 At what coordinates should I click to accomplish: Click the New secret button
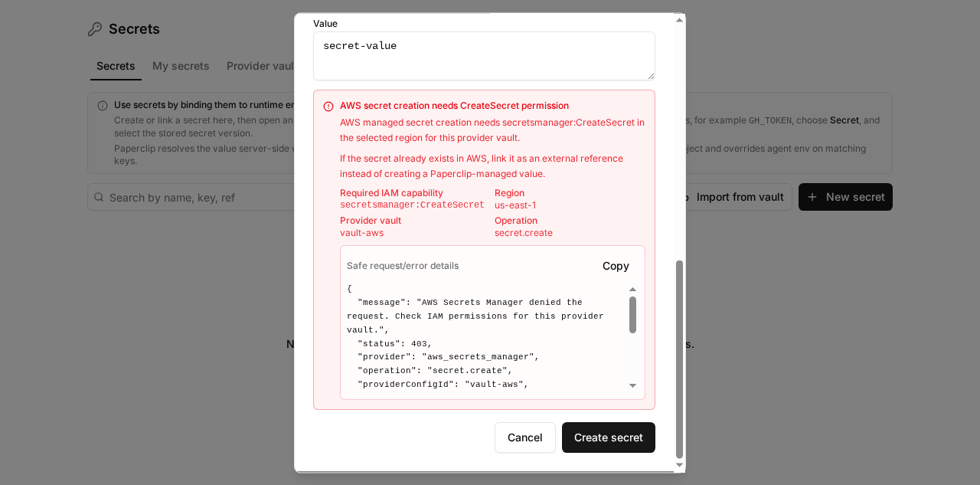[x=845, y=197]
